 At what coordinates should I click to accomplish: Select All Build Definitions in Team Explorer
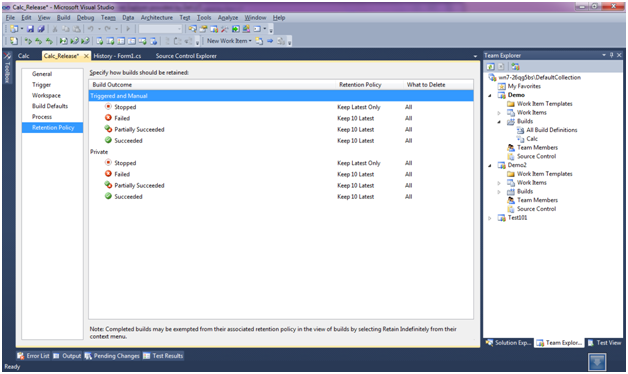tap(552, 130)
